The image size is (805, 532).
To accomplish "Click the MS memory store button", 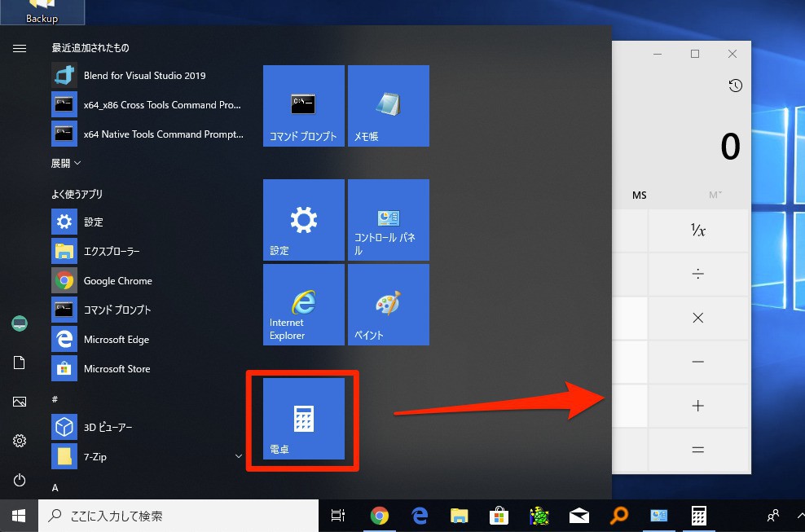I will tap(639, 196).
